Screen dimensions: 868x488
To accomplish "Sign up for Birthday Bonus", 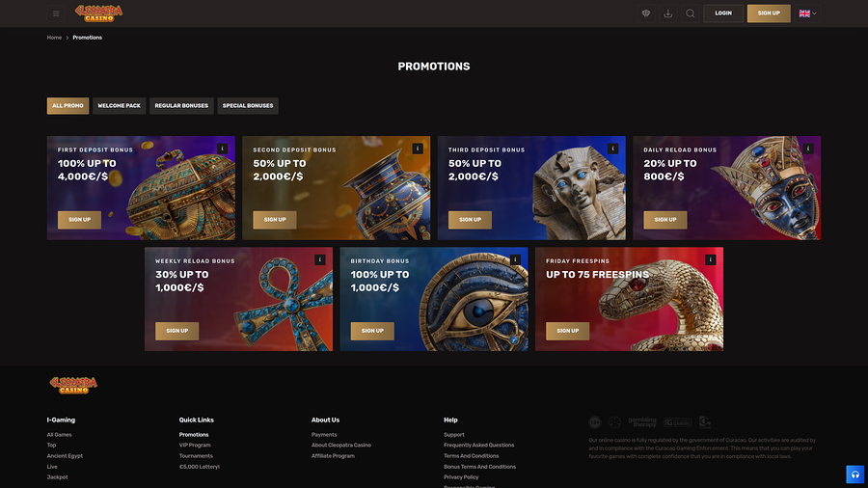I will pyautogui.click(x=372, y=331).
